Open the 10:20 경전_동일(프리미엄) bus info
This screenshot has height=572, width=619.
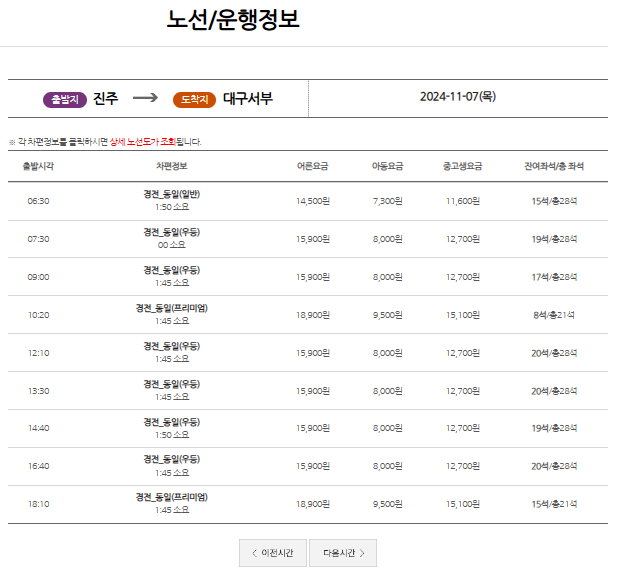click(x=172, y=314)
